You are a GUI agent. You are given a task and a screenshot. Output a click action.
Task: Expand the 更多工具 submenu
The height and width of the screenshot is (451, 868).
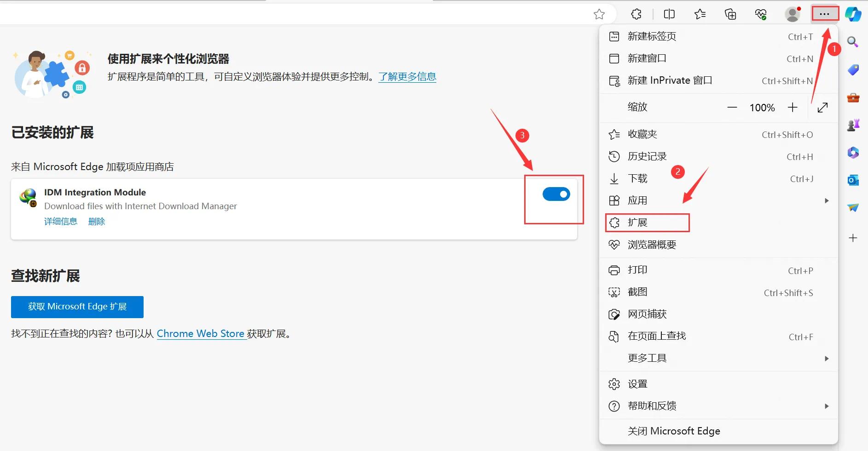718,358
